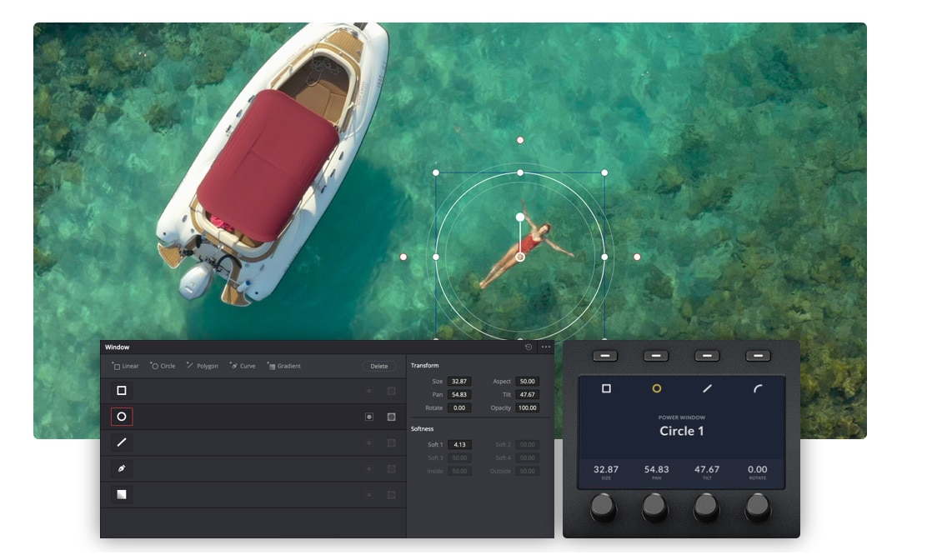
Task: Toggle mask mode on the circle window row
Action: click(x=391, y=417)
